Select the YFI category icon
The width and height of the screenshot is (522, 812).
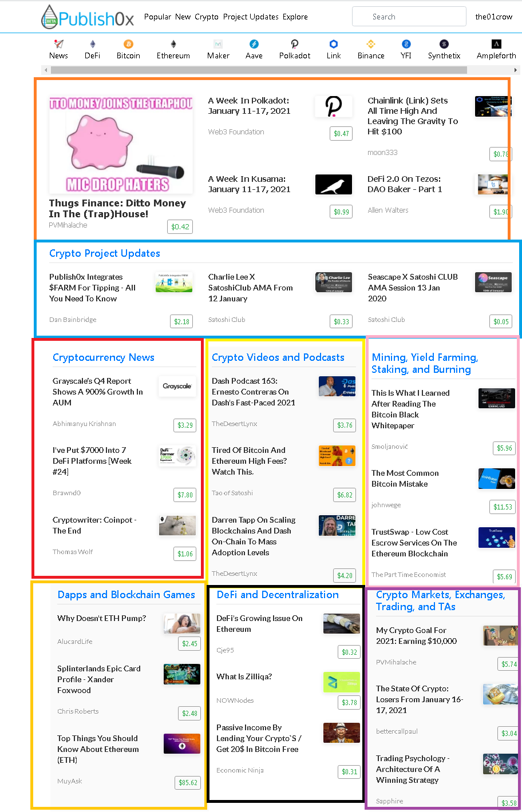[406, 44]
